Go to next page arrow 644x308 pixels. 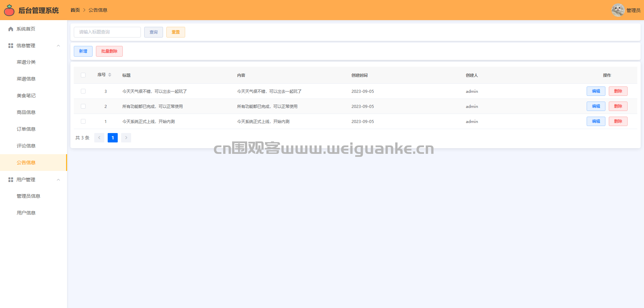pyautogui.click(x=126, y=138)
